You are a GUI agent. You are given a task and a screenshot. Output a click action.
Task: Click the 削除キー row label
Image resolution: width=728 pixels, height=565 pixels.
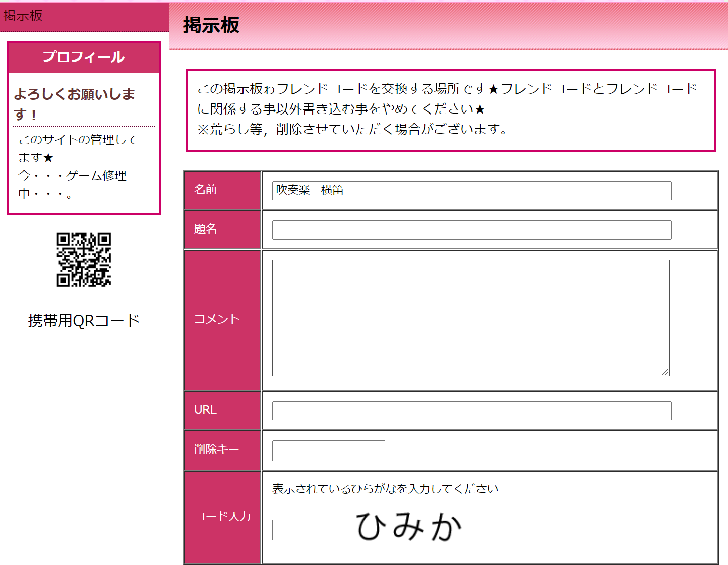pos(217,449)
